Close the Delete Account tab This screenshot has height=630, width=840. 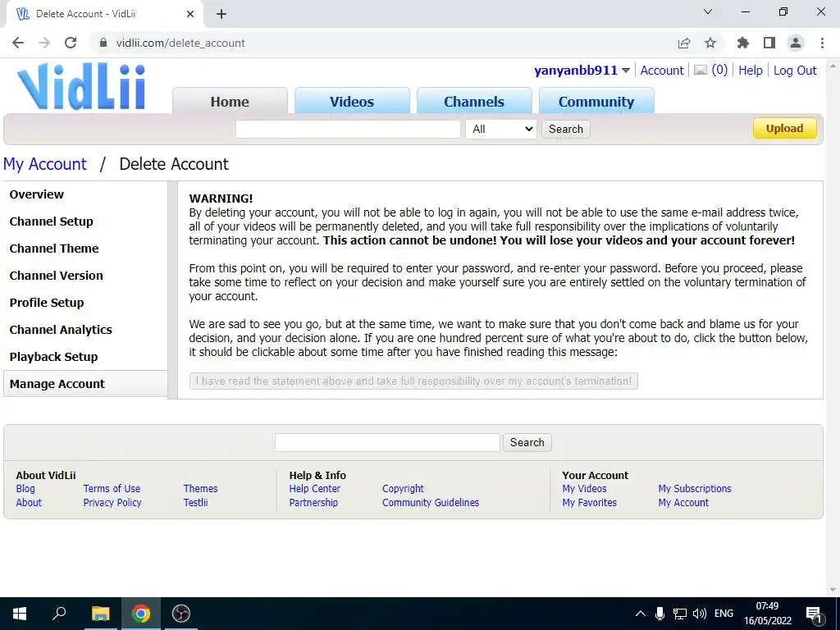pyautogui.click(x=190, y=14)
